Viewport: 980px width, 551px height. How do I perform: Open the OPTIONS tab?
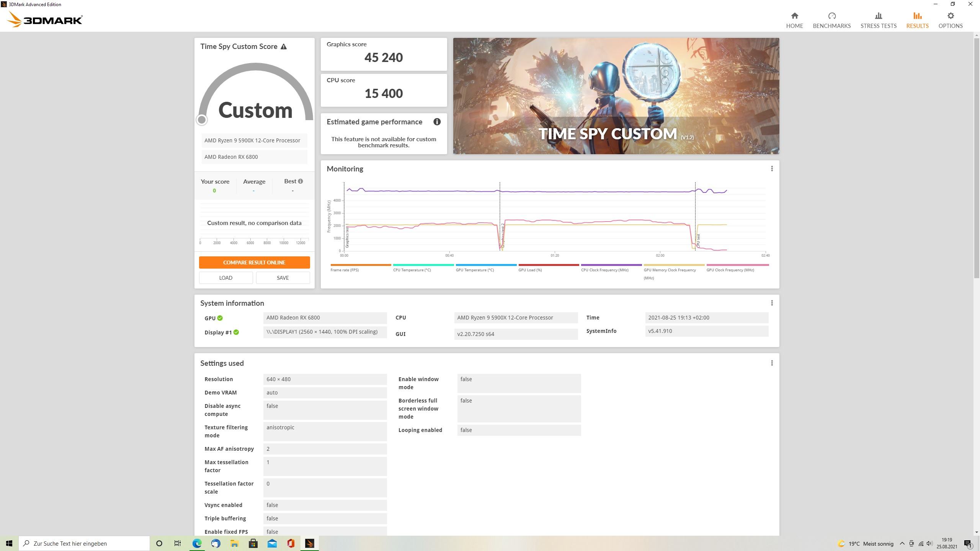(950, 20)
